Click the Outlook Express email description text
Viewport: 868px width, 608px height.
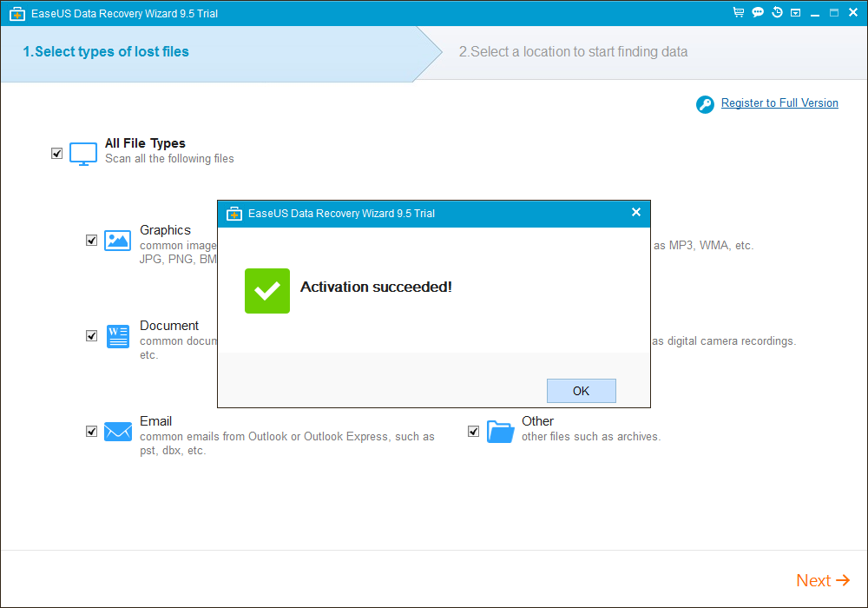[286, 444]
